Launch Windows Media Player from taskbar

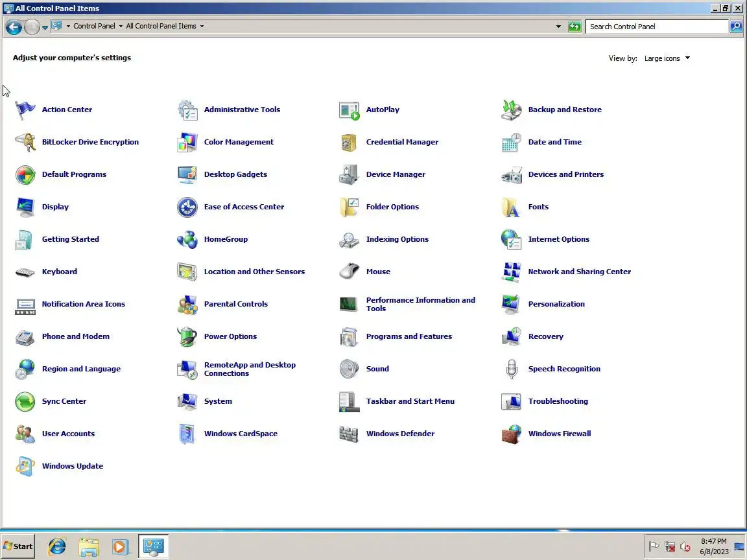coord(121,546)
